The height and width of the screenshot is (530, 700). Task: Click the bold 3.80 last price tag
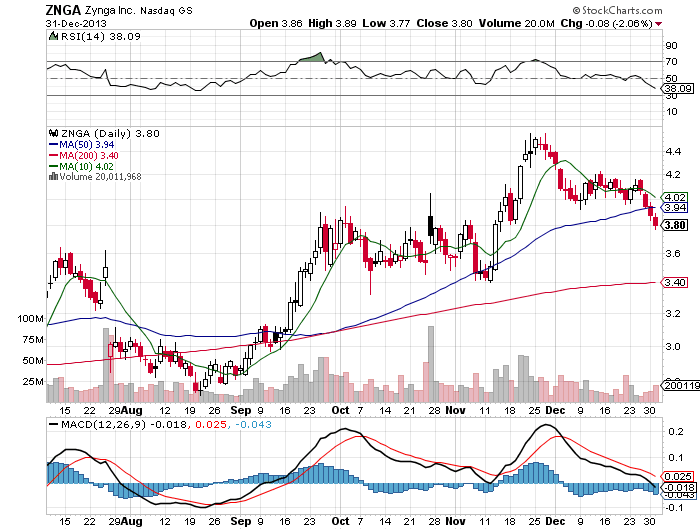point(675,225)
